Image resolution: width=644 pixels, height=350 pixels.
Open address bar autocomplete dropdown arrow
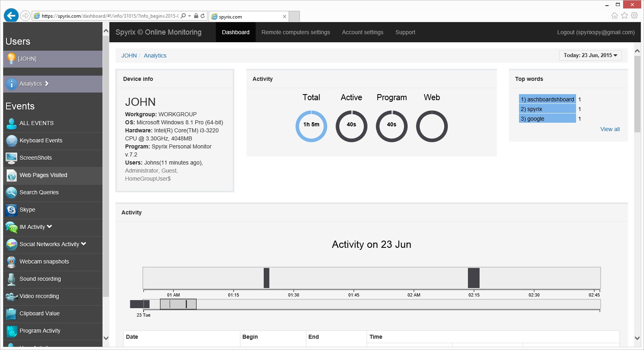tap(189, 16)
